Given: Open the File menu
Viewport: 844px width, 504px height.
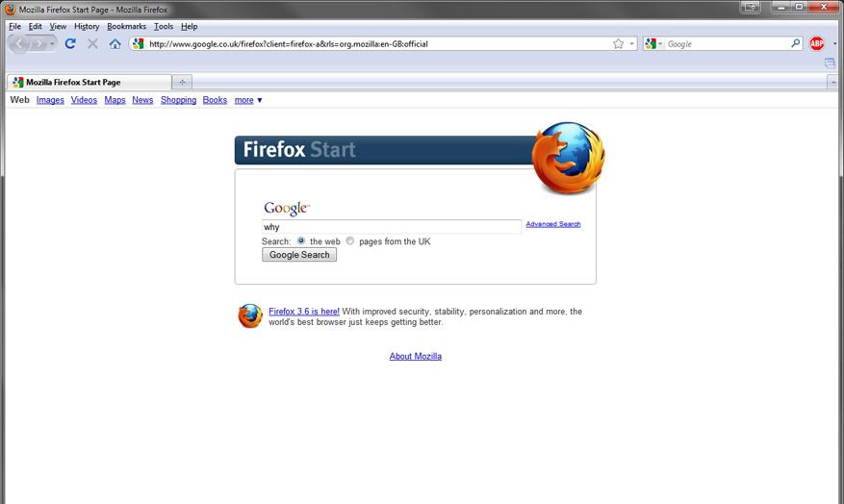Looking at the screenshot, I should 14,26.
